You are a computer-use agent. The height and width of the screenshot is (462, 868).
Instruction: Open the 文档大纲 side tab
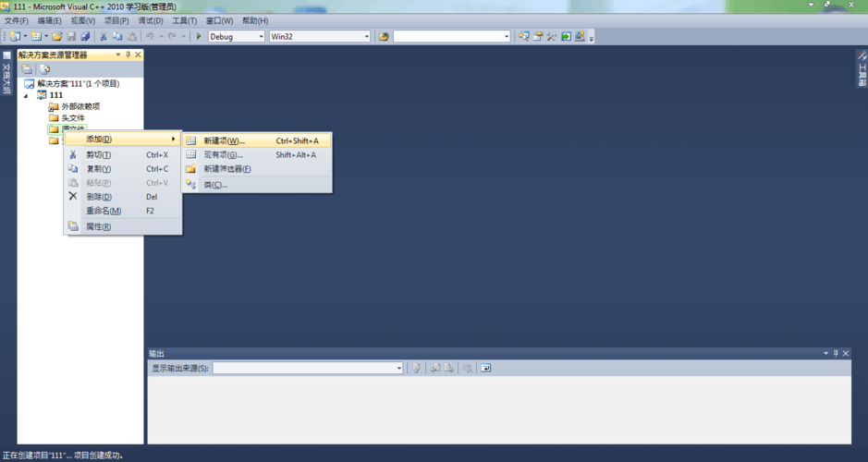[6, 74]
